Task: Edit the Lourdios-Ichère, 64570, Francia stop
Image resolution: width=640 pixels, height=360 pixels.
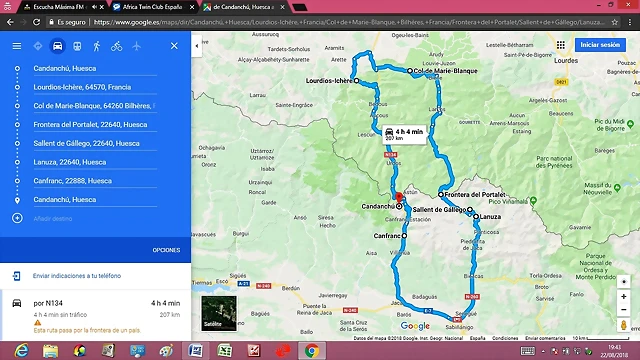Action: coord(95,87)
